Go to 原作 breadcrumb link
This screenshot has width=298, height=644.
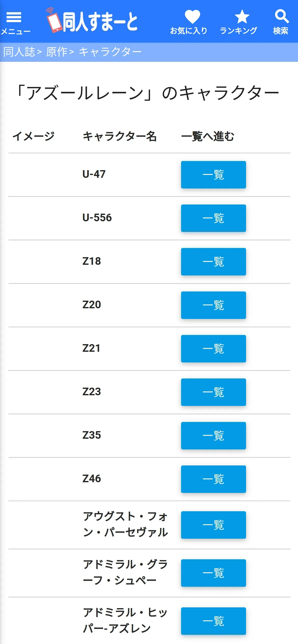pos(57,52)
